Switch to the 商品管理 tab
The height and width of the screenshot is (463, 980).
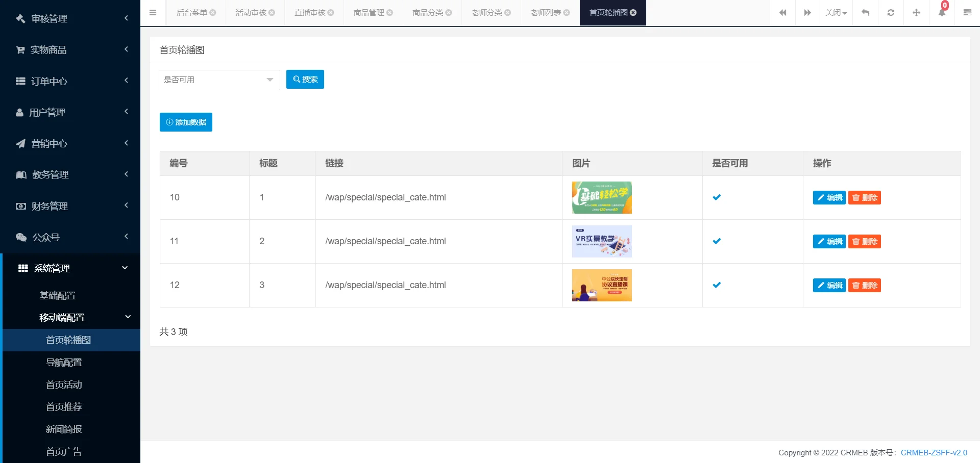(x=369, y=12)
